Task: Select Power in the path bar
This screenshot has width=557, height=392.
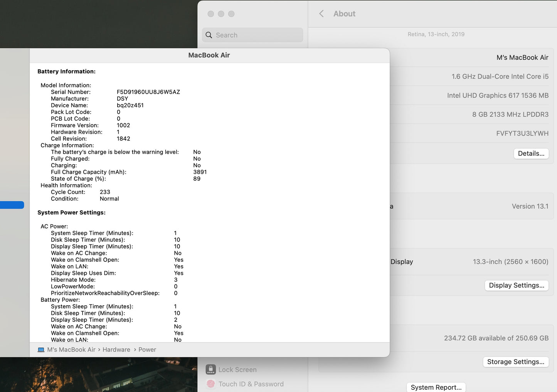Action: (147, 350)
